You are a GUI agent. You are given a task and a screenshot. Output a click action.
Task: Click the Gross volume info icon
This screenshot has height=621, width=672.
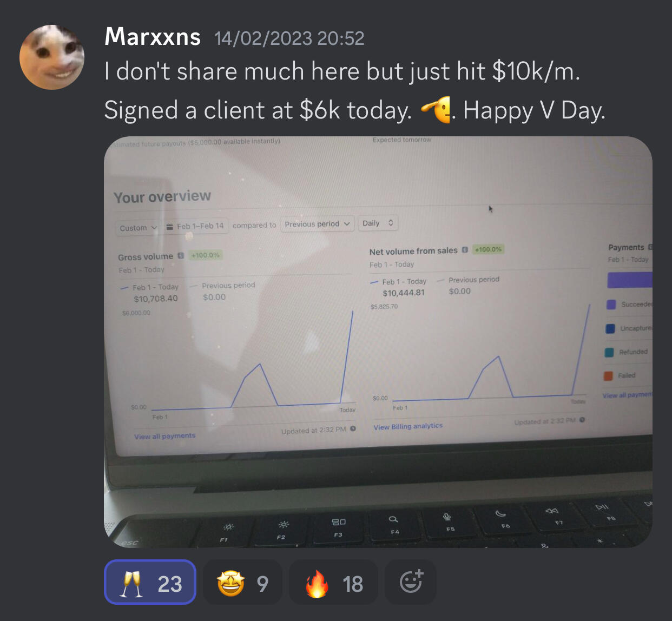click(x=181, y=255)
